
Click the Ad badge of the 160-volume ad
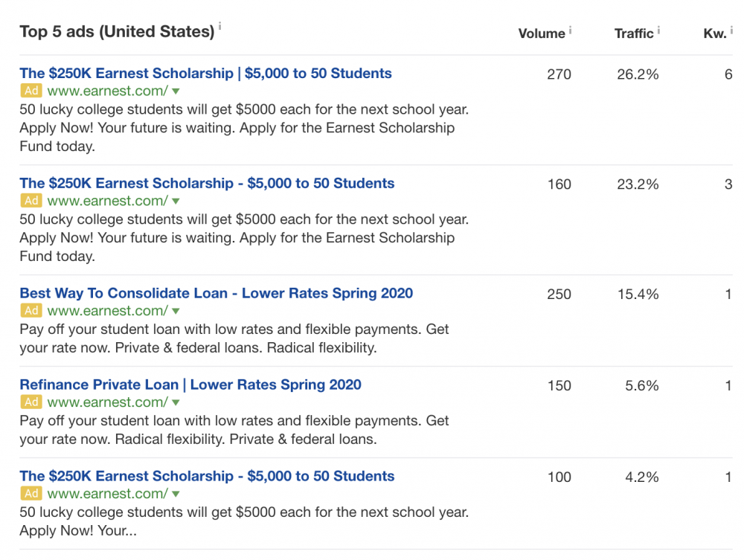(x=31, y=201)
